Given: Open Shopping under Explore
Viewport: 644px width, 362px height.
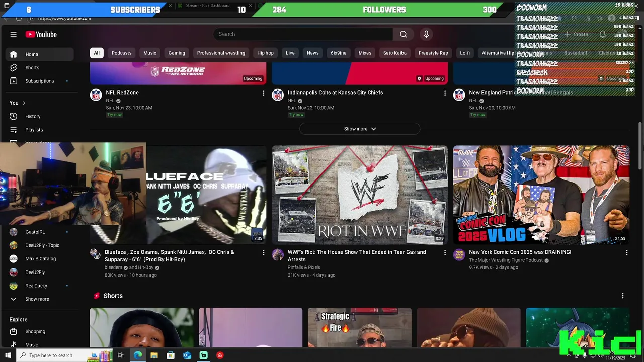Looking at the screenshot, I should point(40,331).
